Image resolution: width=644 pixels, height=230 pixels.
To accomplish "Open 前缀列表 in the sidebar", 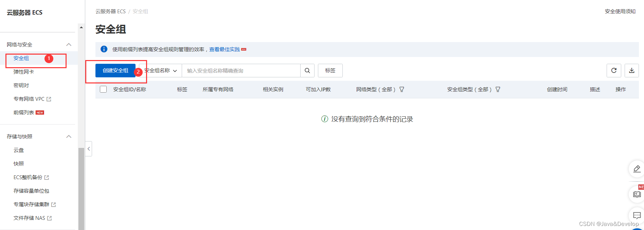I will [24, 113].
